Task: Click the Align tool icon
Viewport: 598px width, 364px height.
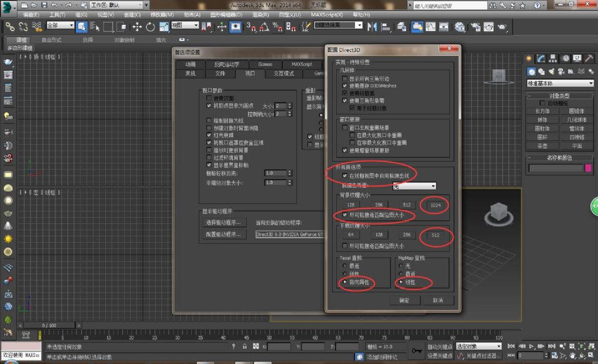Action: (x=386, y=27)
